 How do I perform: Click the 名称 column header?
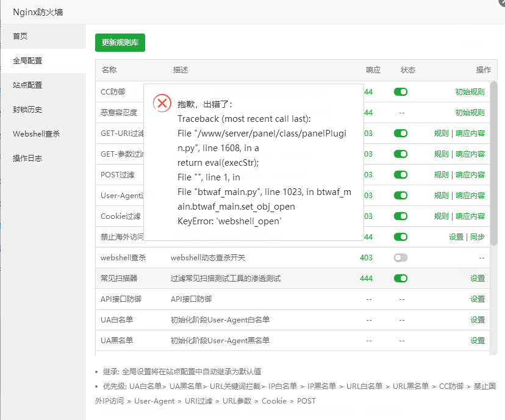tap(109, 70)
